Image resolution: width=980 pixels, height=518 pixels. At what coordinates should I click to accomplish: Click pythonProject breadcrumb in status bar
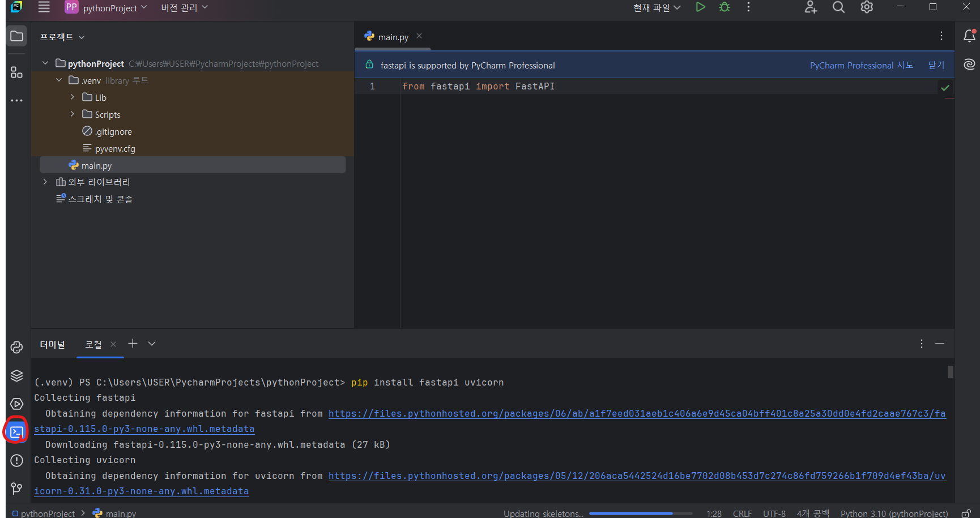44,513
